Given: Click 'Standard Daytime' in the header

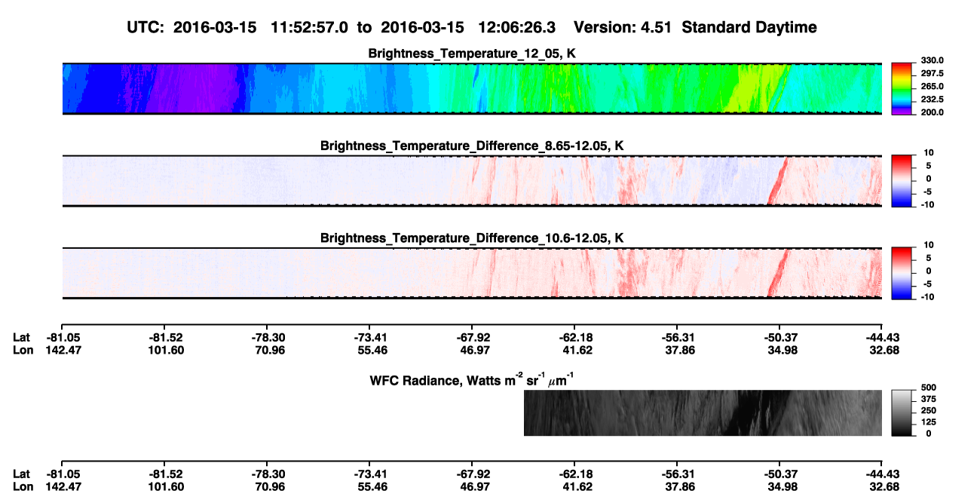Looking at the screenshot, I should 749,27.
